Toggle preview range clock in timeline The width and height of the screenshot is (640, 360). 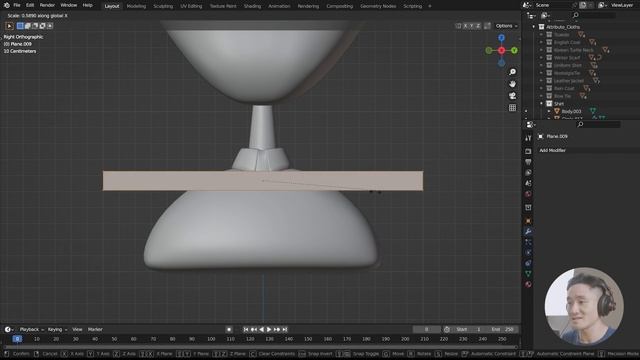(447, 329)
